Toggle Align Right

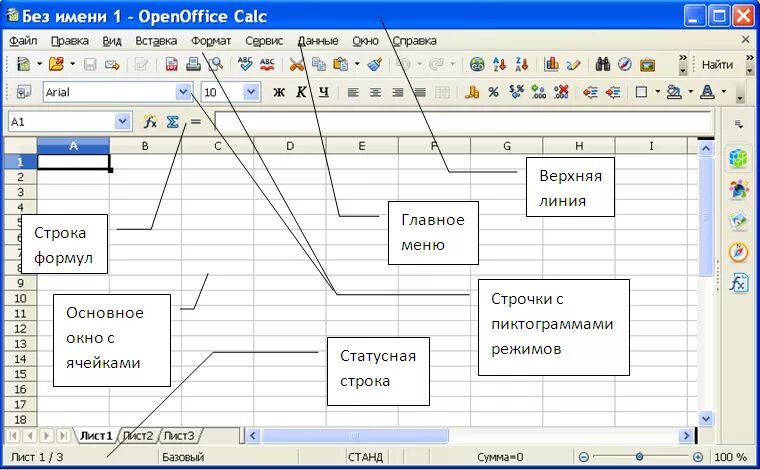pyautogui.click(x=397, y=92)
